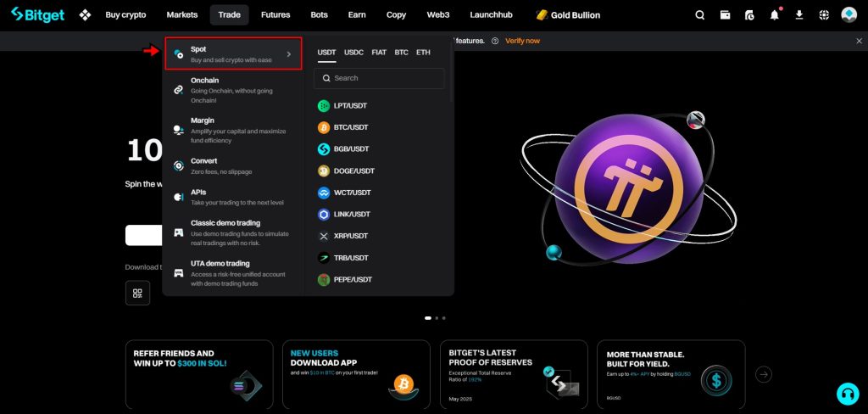The image size is (868, 414).
Task: Open the Launchhub menu
Action: click(x=491, y=15)
